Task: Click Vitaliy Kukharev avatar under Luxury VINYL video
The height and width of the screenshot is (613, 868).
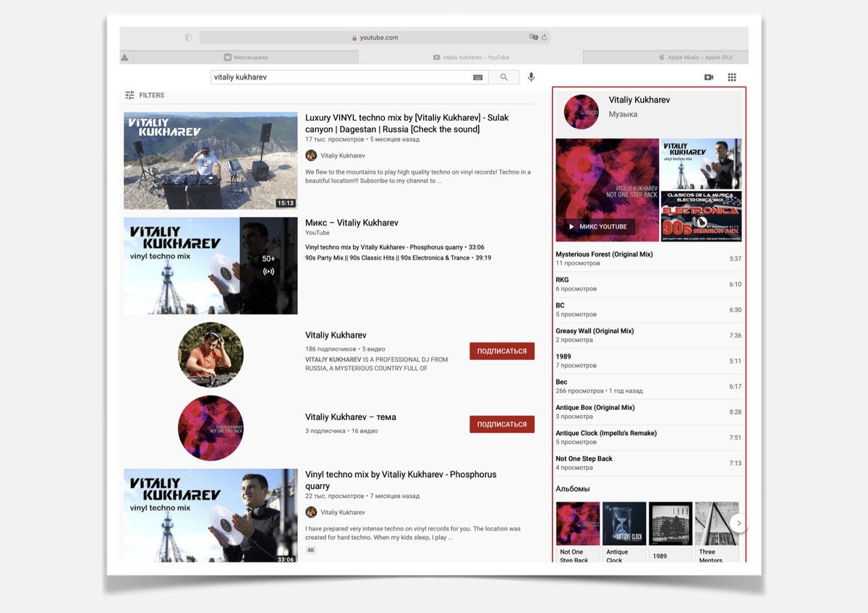Action: pyautogui.click(x=311, y=155)
